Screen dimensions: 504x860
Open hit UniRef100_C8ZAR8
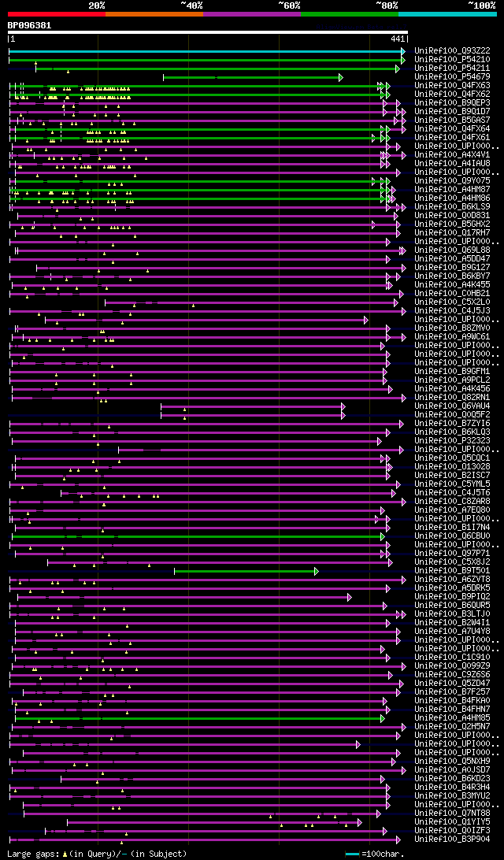453,502
